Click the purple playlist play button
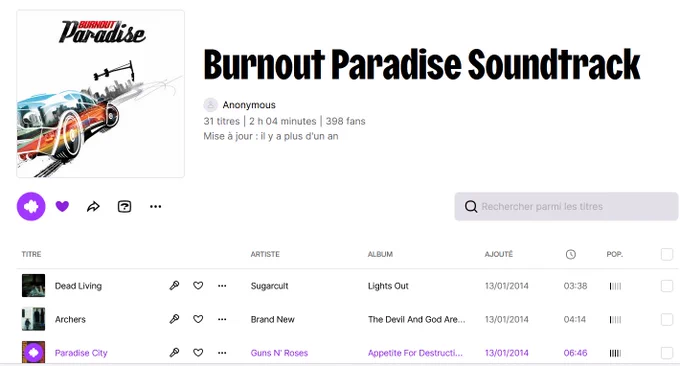Image resolution: width=680 pixels, height=366 pixels. tap(31, 206)
